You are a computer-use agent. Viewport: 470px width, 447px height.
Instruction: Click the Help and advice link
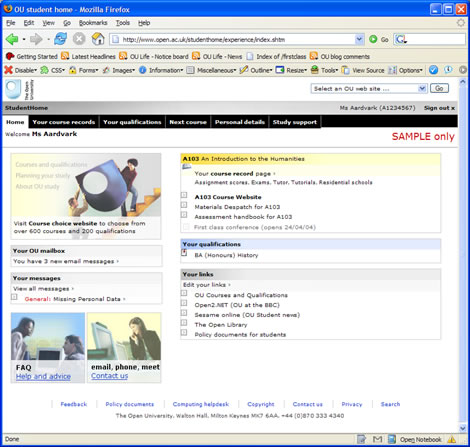point(43,376)
